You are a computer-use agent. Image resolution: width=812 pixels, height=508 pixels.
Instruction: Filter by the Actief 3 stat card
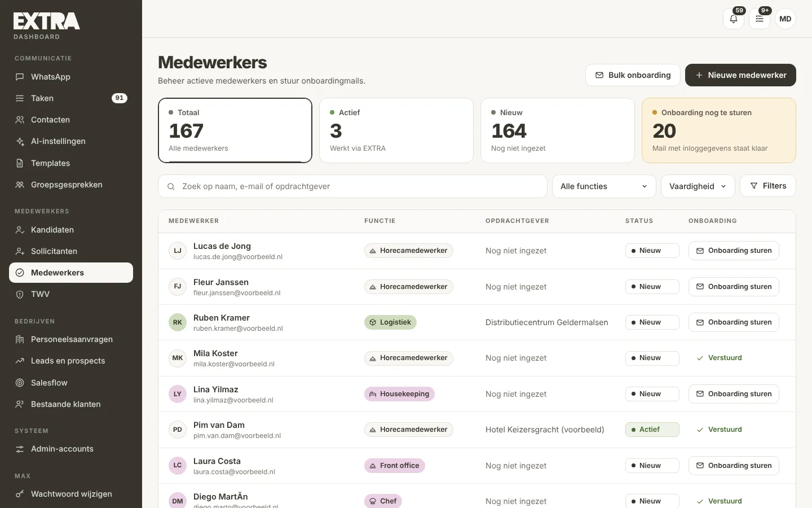click(396, 130)
